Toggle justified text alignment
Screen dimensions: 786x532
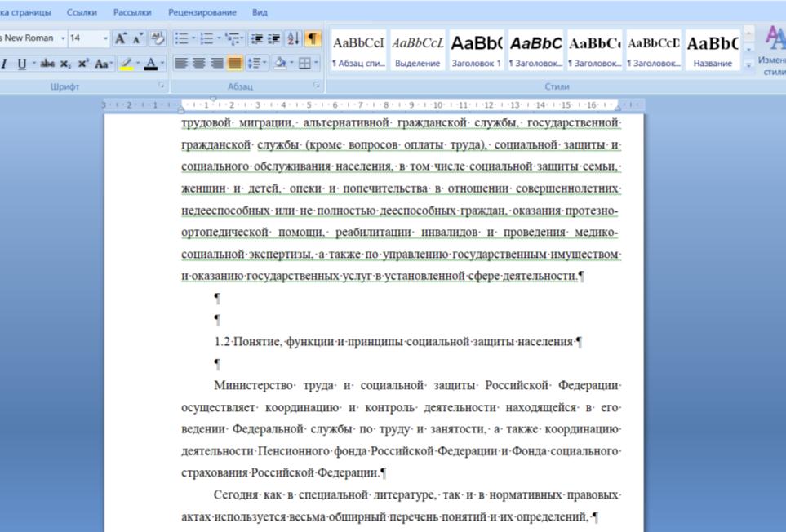(x=234, y=64)
